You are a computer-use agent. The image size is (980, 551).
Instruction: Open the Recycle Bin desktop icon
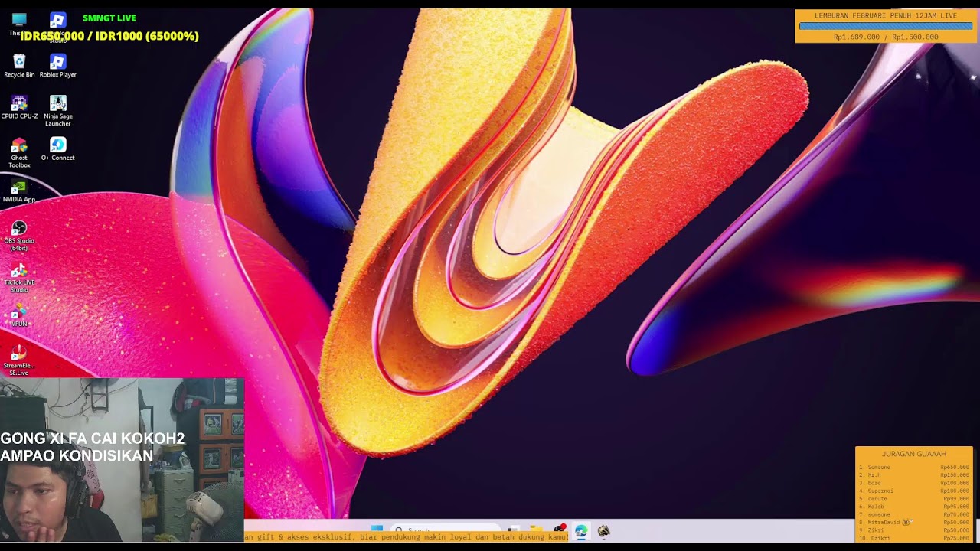click(x=19, y=66)
